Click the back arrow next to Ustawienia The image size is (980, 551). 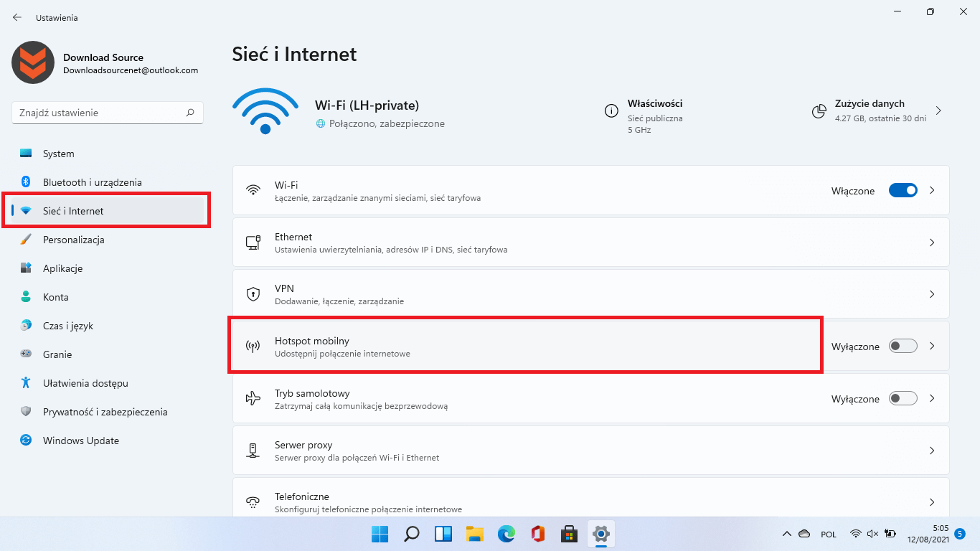17,17
